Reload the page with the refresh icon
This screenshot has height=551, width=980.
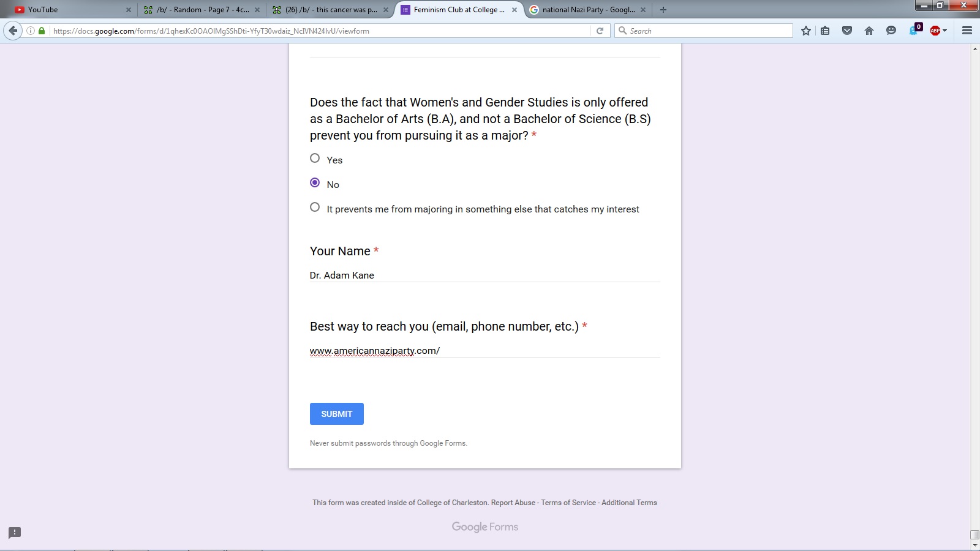(x=600, y=31)
